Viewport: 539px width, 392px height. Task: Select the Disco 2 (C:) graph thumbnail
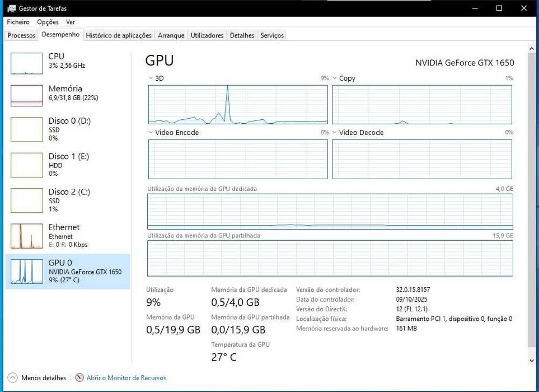pos(27,200)
